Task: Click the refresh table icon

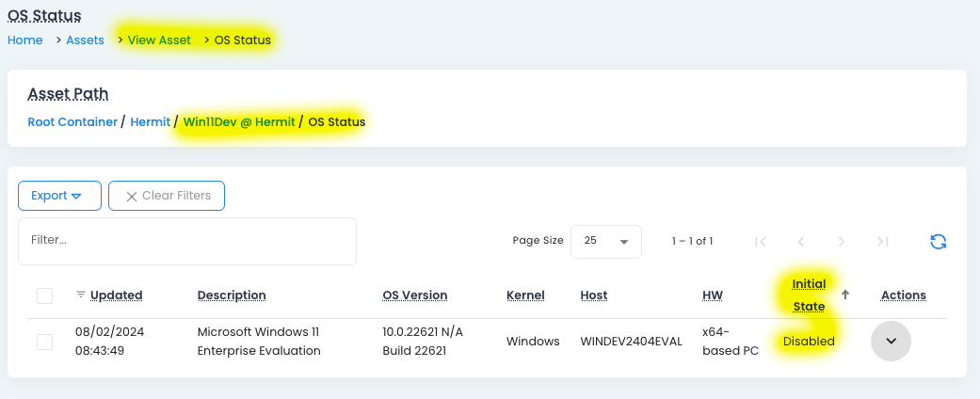Action: [x=938, y=242]
